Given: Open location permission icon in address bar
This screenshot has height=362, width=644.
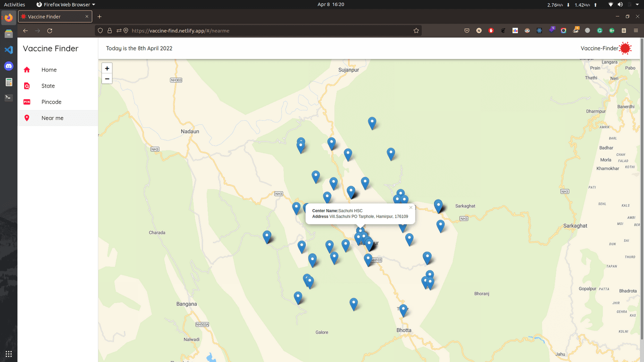Looking at the screenshot, I should click(x=126, y=31).
